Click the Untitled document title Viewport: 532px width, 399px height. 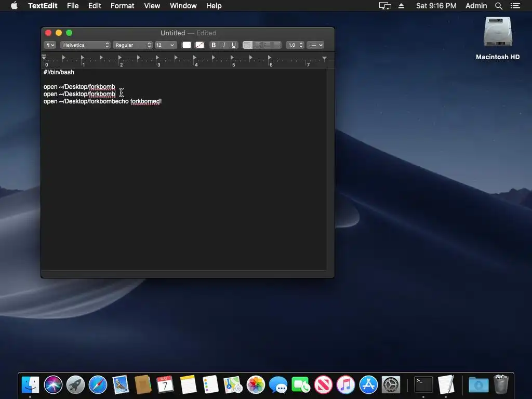(x=172, y=33)
